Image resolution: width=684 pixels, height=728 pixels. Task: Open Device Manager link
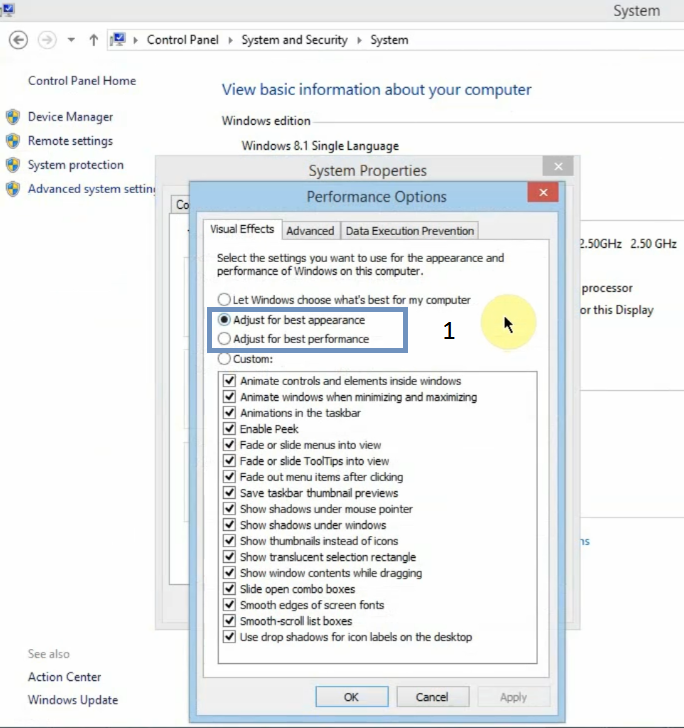pos(71,117)
